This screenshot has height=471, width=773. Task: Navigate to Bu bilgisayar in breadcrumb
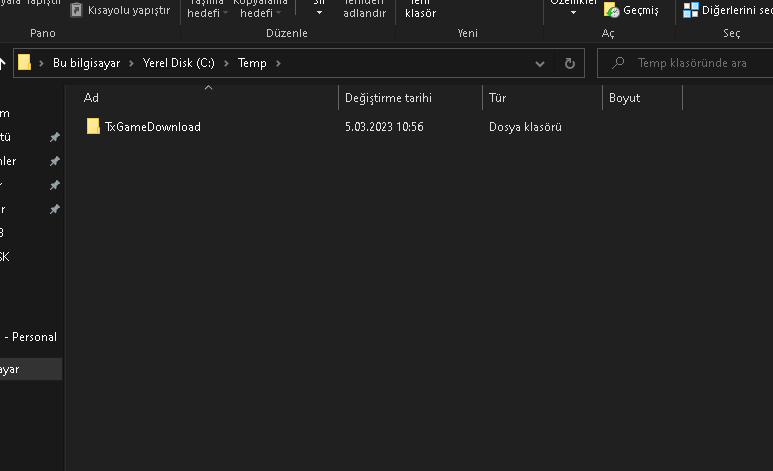(87, 63)
